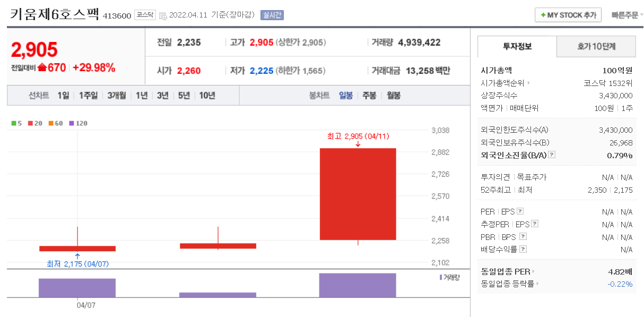Click the 거래량 value 4,939,422
Screen dimensions: 644x317
coord(419,42)
